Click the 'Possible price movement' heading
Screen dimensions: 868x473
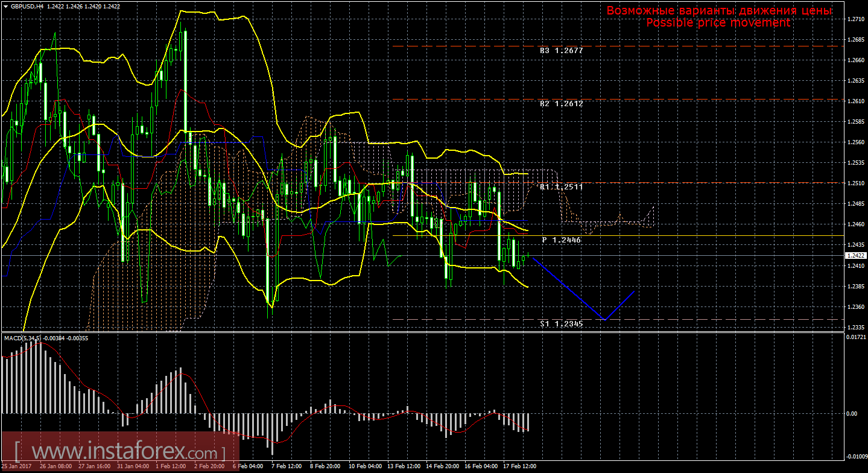click(718, 23)
